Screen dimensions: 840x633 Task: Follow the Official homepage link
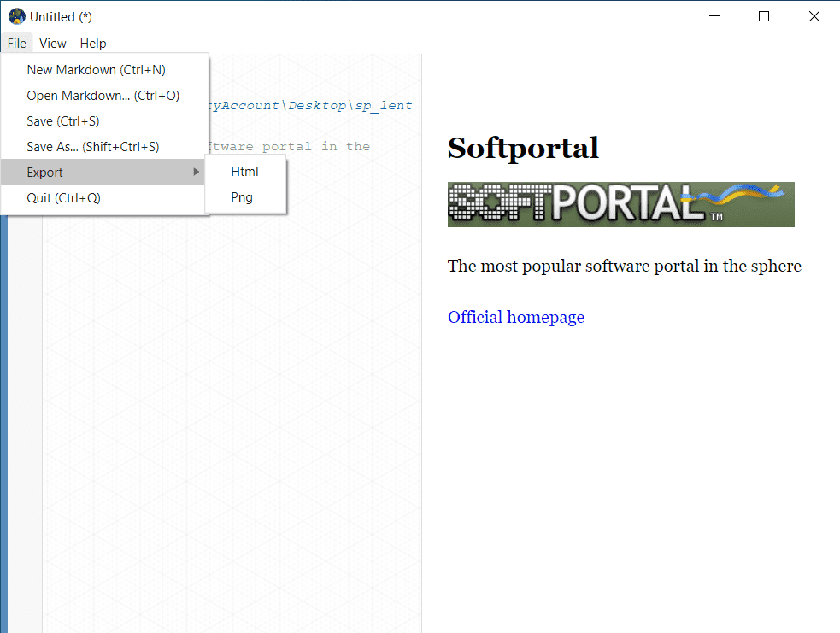(516, 317)
